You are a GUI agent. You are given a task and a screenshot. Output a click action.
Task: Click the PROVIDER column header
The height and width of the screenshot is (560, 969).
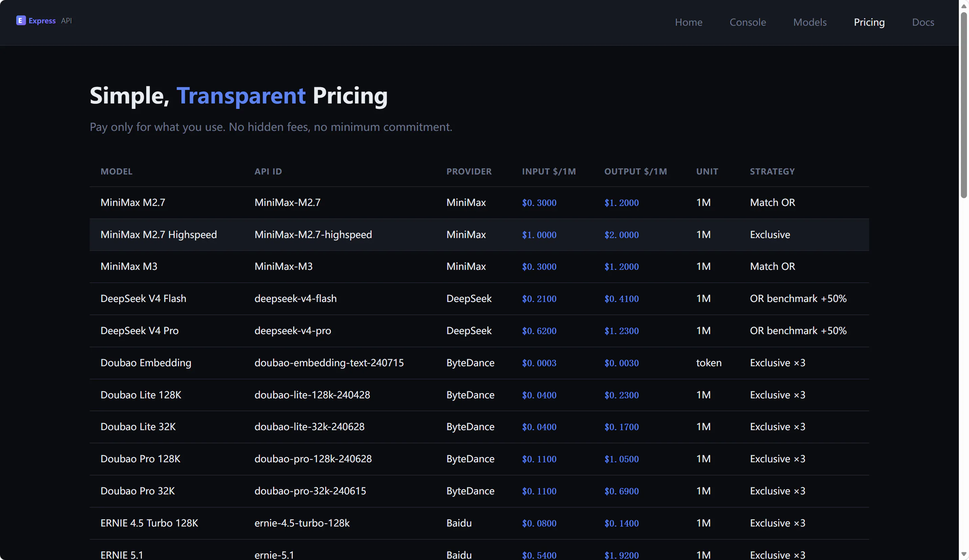pyautogui.click(x=469, y=171)
